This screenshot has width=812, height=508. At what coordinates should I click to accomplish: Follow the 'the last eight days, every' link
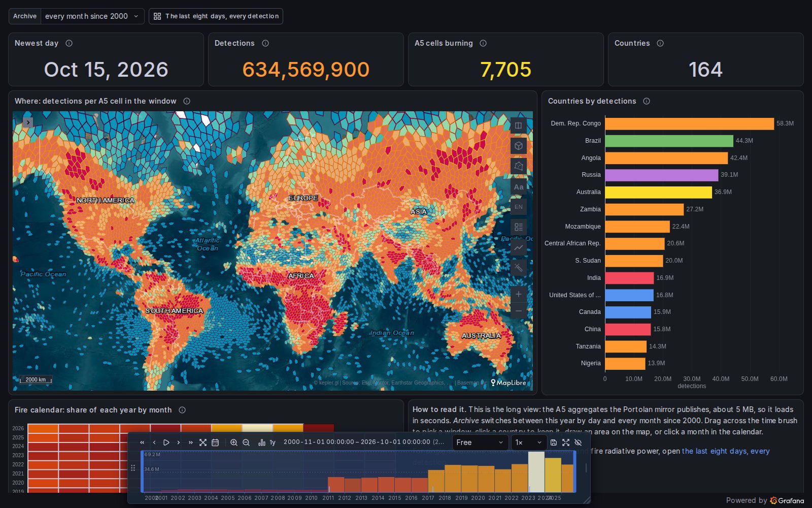pos(726,451)
